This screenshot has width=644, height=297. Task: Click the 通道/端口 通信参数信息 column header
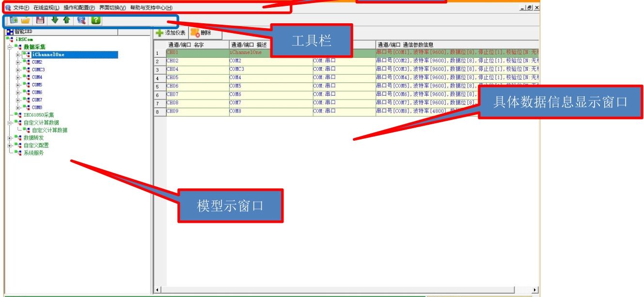[457, 45]
